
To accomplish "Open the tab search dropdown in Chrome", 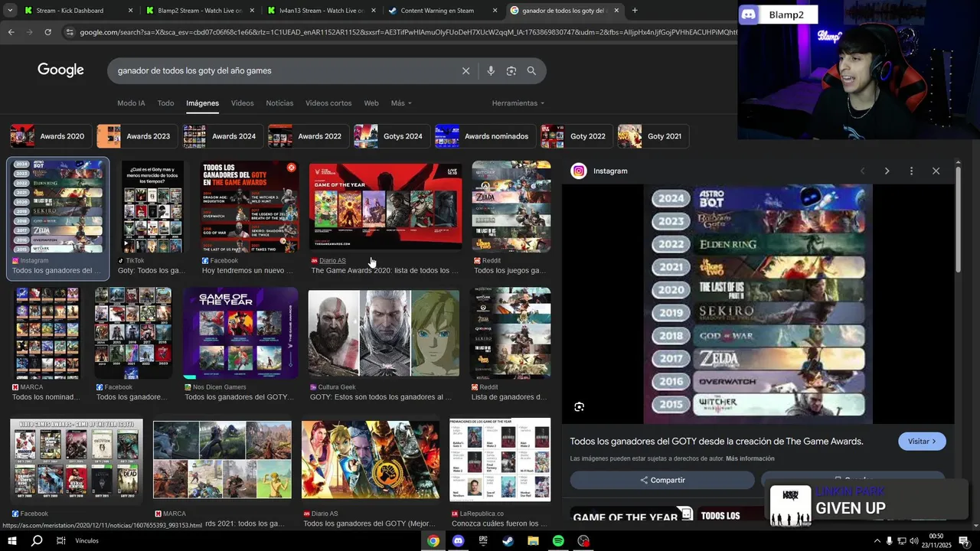I will (10, 11).
